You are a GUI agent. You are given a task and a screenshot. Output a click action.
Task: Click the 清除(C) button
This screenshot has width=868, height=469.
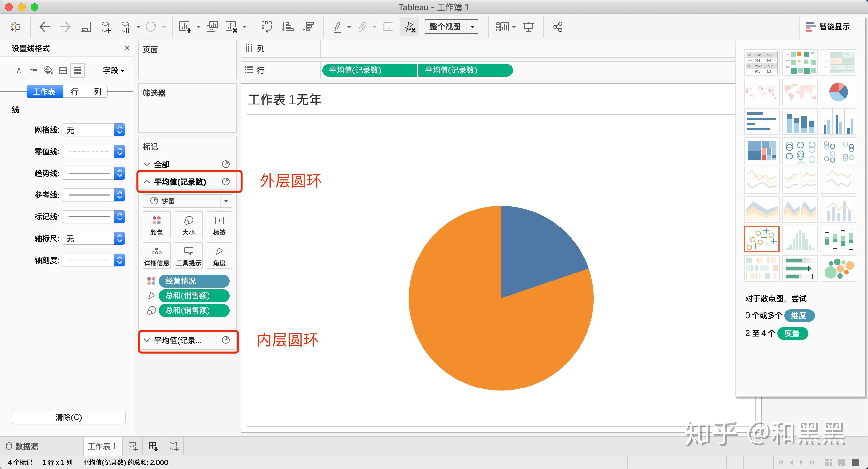tap(68, 417)
